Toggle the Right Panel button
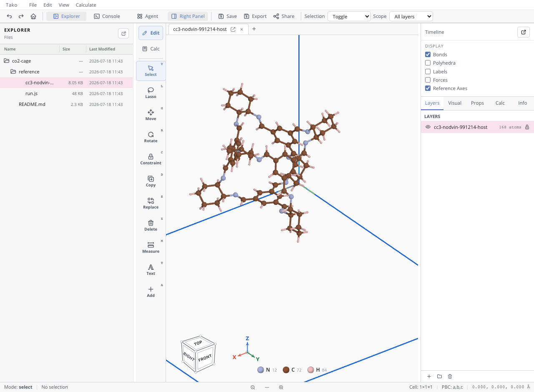The image size is (534, 392). click(x=188, y=16)
